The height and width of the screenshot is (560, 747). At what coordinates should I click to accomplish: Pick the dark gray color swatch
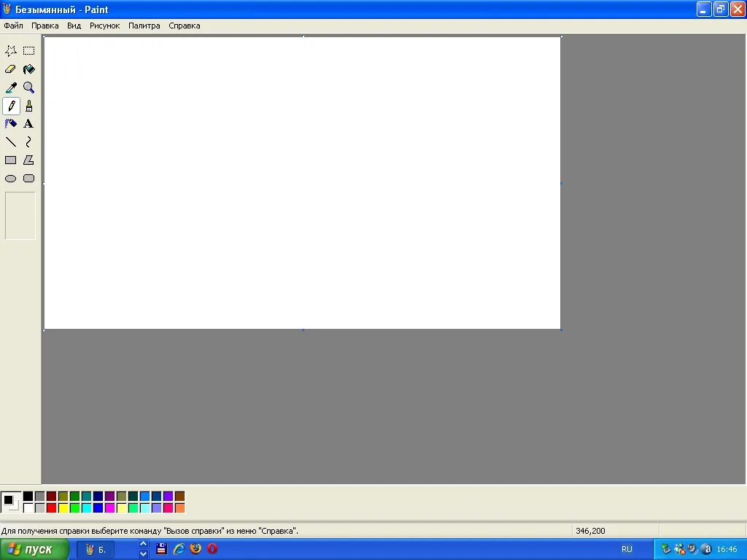pyautogui.click(x=39, y=497)
